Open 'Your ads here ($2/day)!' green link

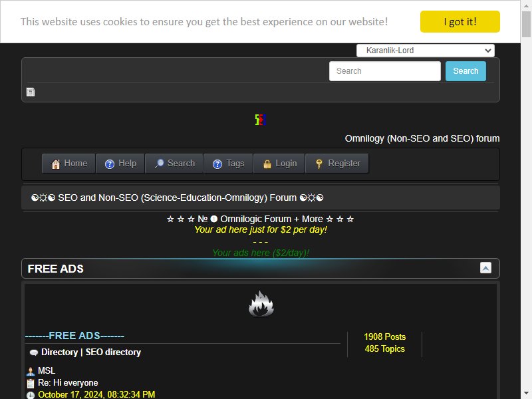tap(260, 253)
